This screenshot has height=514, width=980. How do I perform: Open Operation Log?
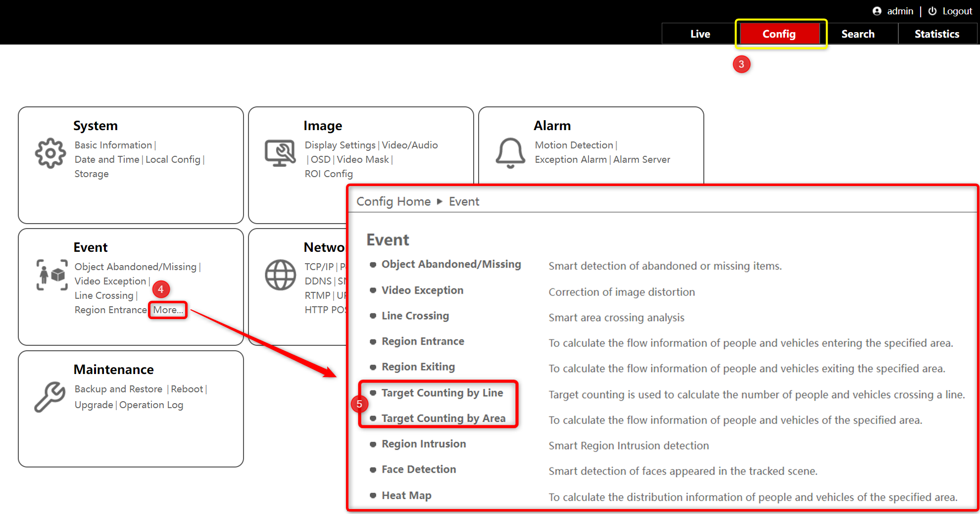point(151,405)
